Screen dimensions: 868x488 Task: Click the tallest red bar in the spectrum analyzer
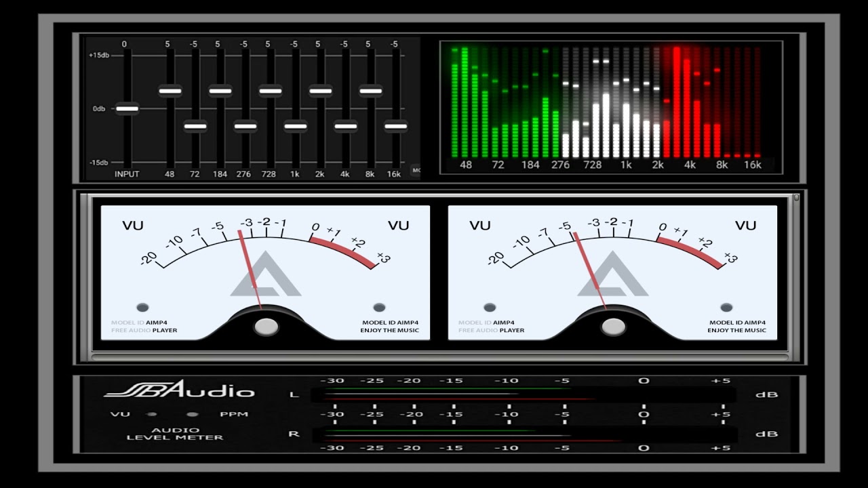pyautogui.click(x=677, y=103)
